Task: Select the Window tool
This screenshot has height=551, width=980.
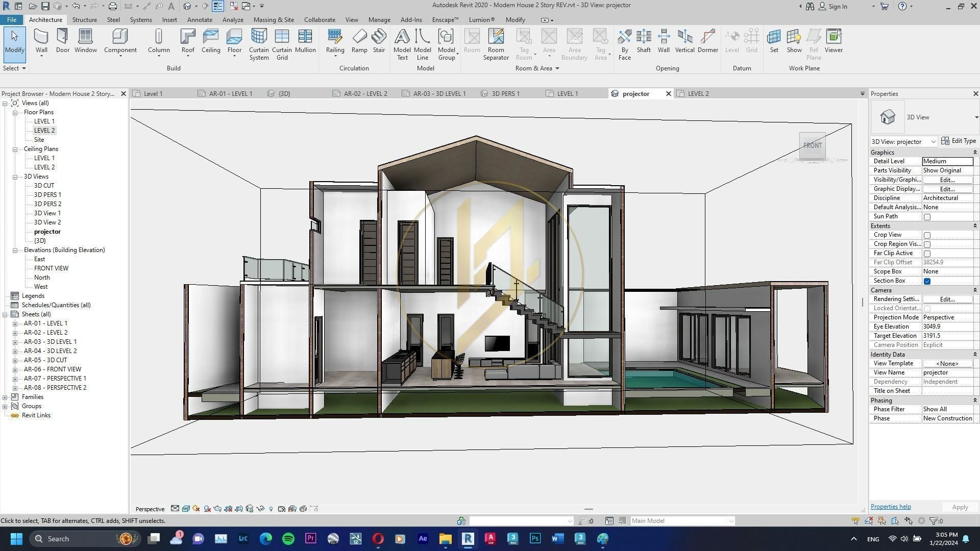Action: point(85,41)
